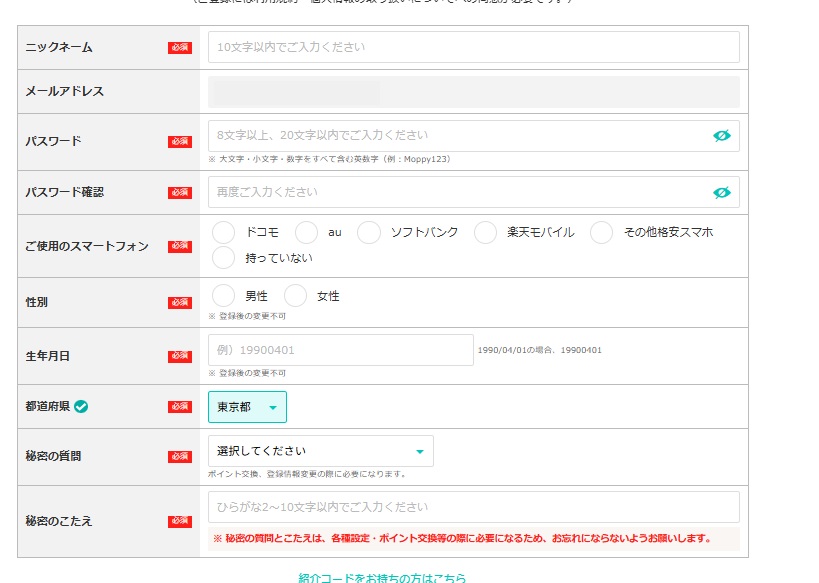819x583 pixels.
Task: Choose 女性 for gender
Action: [x=296, y=296]
